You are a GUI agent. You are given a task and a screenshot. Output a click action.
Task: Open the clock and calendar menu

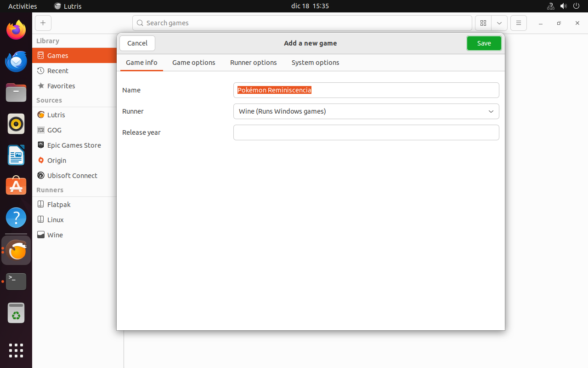tap(310, 6)
